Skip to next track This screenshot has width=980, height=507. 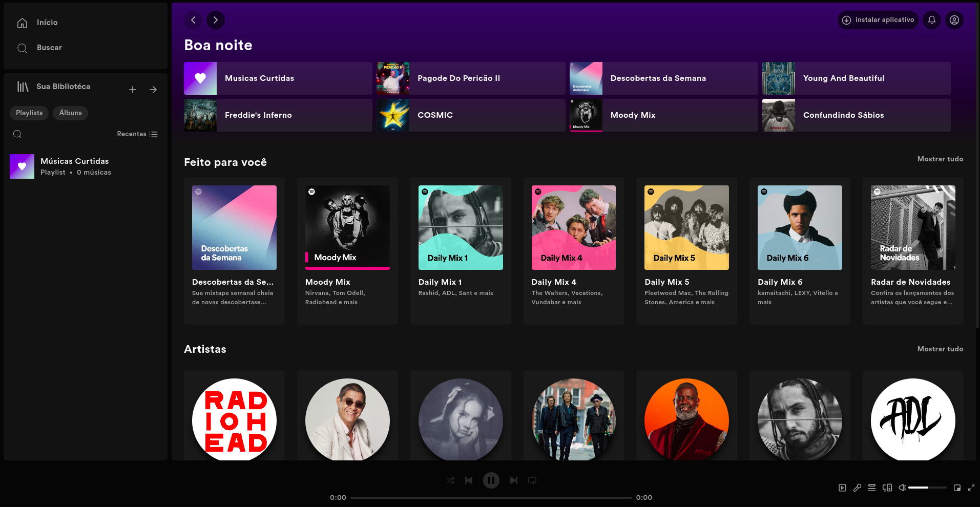(514, 480)
